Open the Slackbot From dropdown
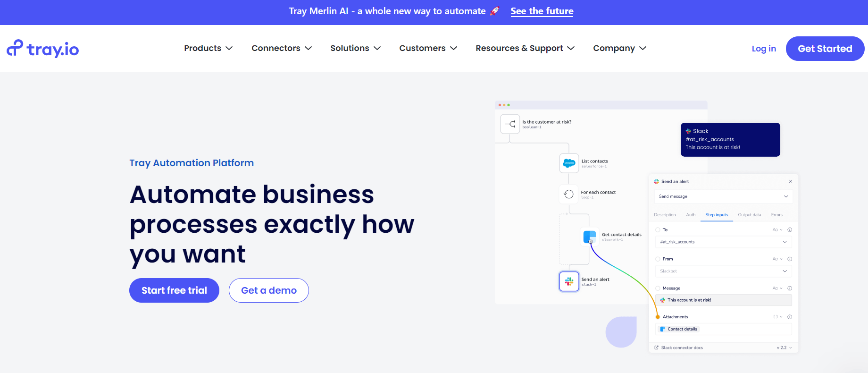The width and height of the screenshot is (868, 373). [723, 271]
